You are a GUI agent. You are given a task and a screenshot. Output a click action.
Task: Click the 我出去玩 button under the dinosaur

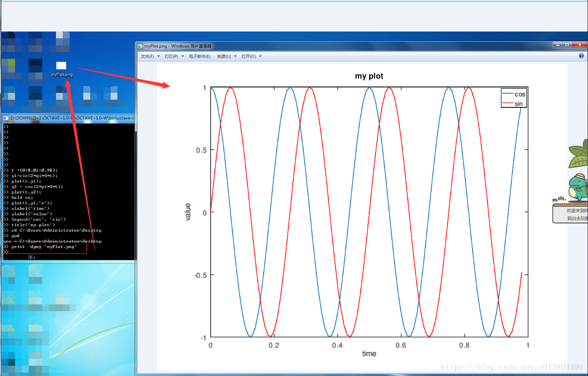[577, 218]
